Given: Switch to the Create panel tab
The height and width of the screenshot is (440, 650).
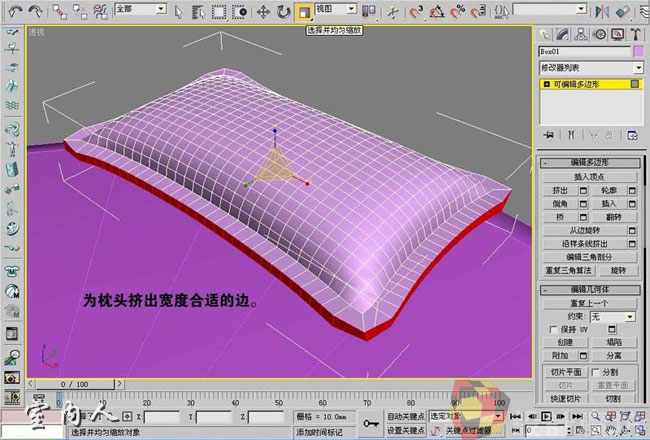Looking at the screenshot, I should [546, 34].
